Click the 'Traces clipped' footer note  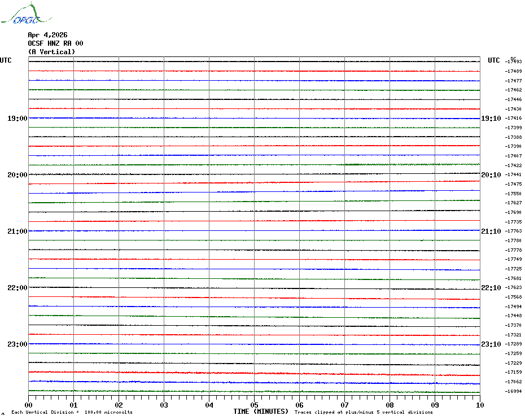364,412
